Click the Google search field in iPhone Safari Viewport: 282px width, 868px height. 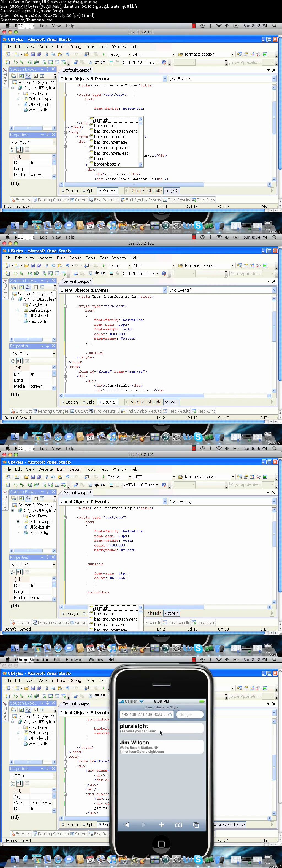tap(189, 714)
